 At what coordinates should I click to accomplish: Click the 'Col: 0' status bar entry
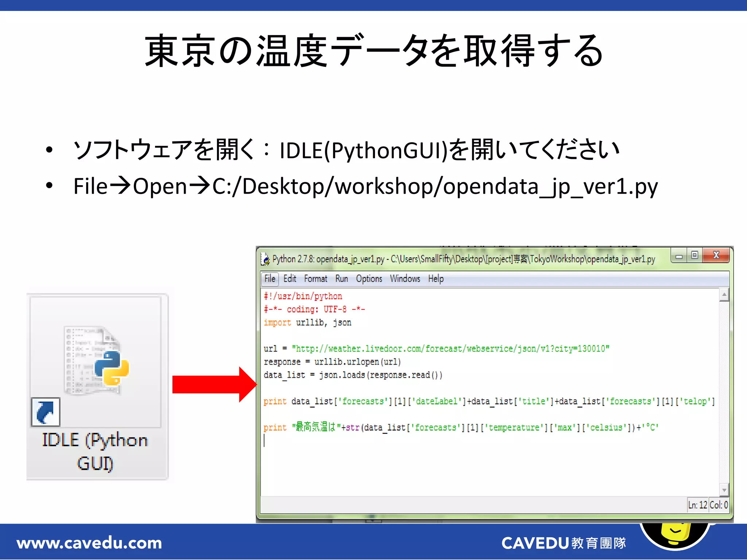(x=719, y=505)
